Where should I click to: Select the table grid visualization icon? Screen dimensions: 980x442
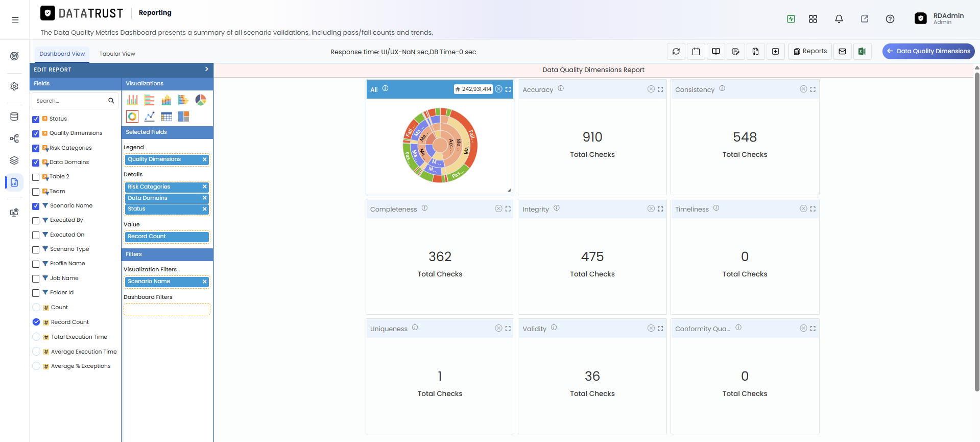click(166, 117)
